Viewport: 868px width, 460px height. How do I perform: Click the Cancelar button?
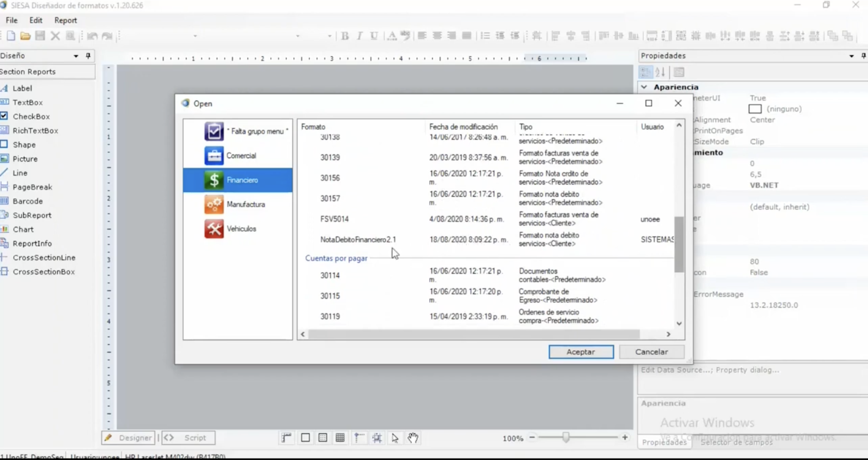pos(651,352)
